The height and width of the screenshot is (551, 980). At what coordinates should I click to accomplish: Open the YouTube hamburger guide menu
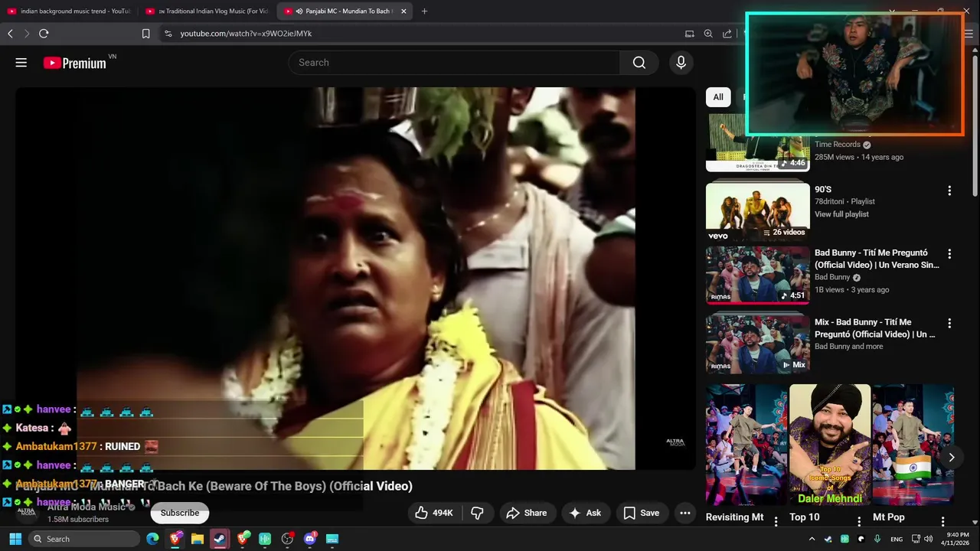point(21,63)
